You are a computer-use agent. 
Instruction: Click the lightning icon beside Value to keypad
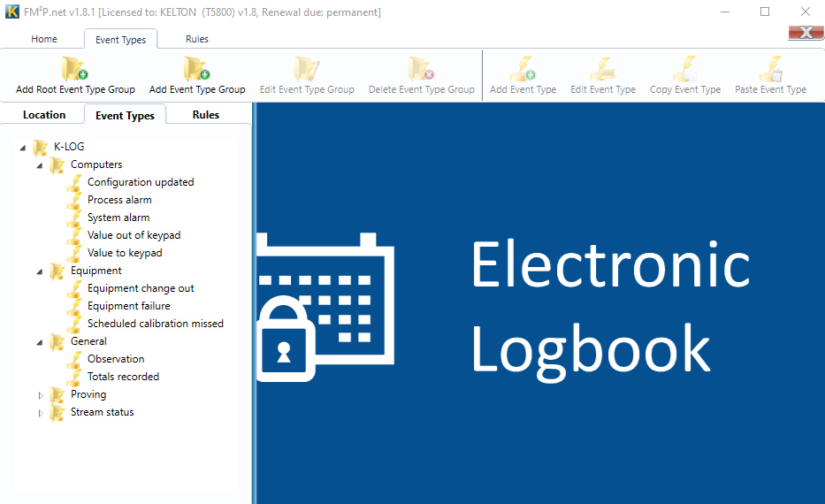point(74,254)
